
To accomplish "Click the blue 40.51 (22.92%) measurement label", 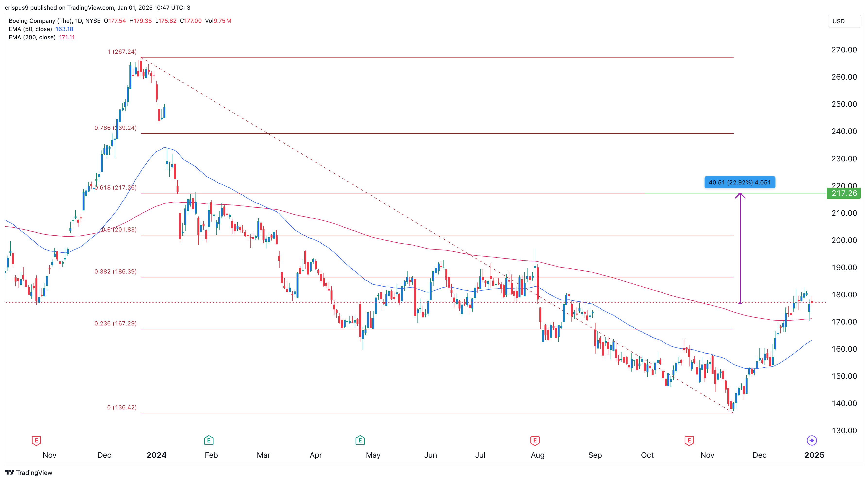I will click(x=740, y=182).
